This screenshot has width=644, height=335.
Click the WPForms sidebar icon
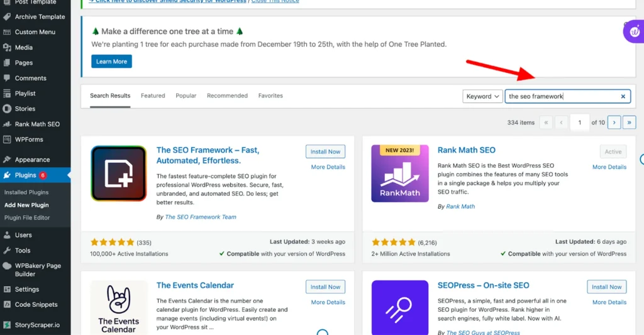[x=6, y=140]
